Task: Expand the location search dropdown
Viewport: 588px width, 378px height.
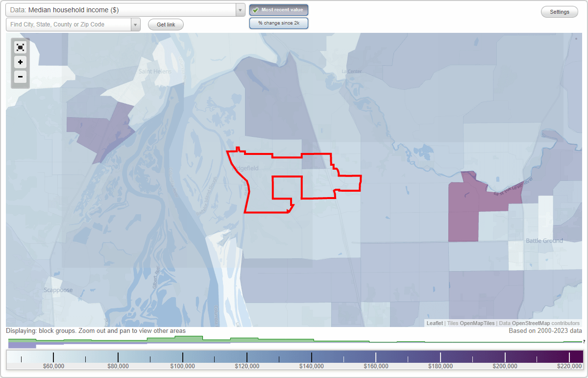Action: click(136, 24)
